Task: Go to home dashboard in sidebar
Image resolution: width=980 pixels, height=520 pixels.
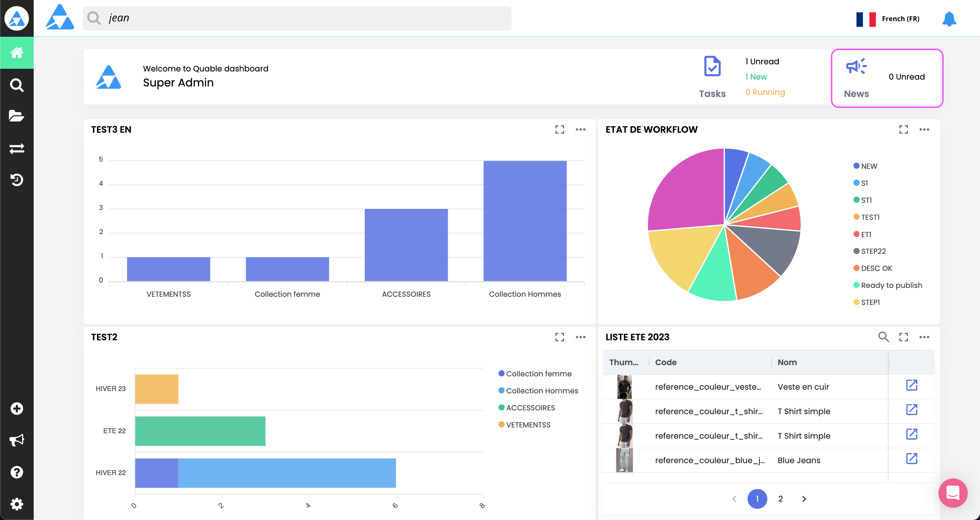Action: pos(16,52)
